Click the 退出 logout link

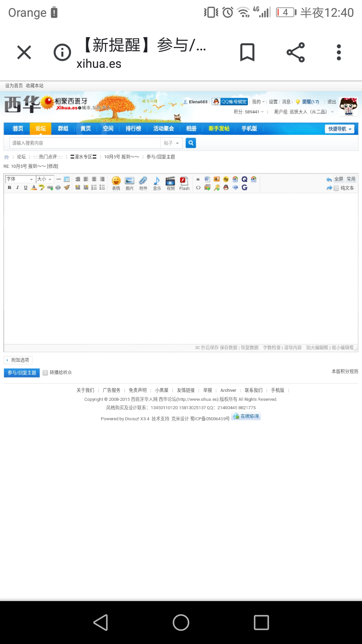tap(331, 102)
